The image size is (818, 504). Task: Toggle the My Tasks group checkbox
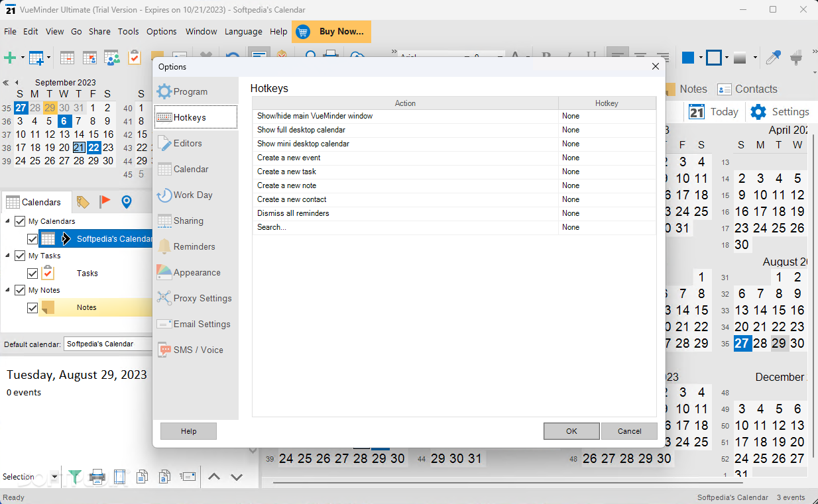click(x=20, y=256)
